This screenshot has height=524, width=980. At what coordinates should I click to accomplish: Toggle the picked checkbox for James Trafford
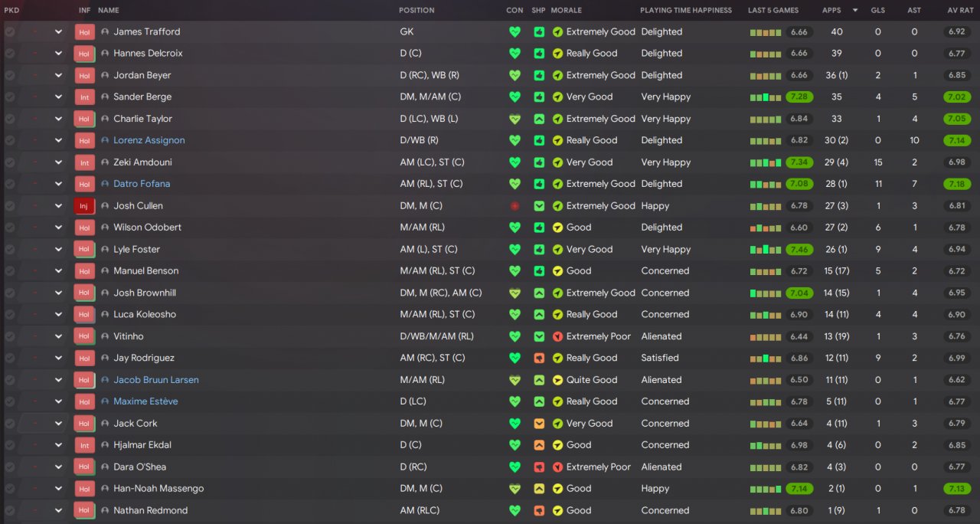(x=10, y=32)
